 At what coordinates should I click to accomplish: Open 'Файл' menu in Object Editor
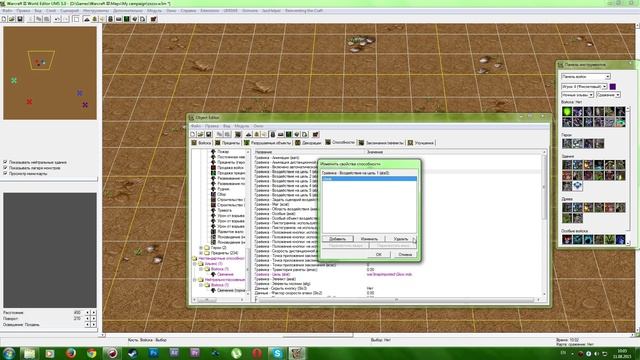click(196, 126)
